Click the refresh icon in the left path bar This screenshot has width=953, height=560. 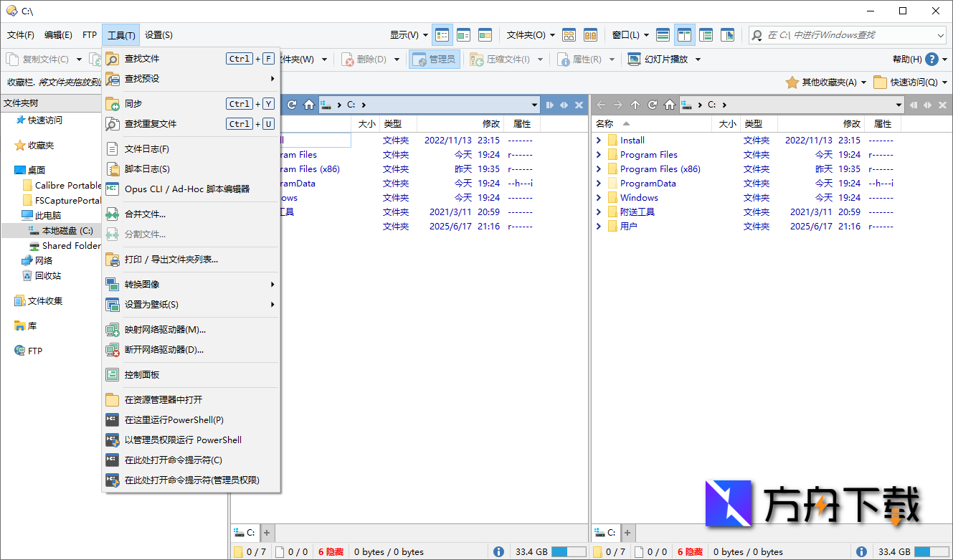[292, 104]
